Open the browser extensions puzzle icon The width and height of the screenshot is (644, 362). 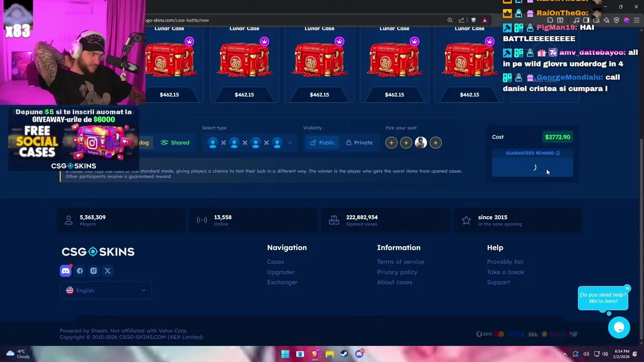pyautogui.click(x=550, y=20)
